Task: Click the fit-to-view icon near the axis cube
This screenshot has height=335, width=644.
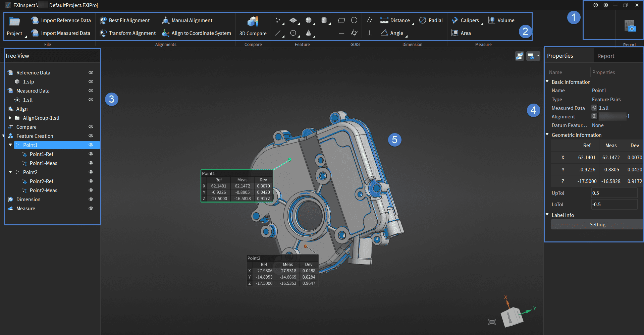Action: [x=492, y=322]
